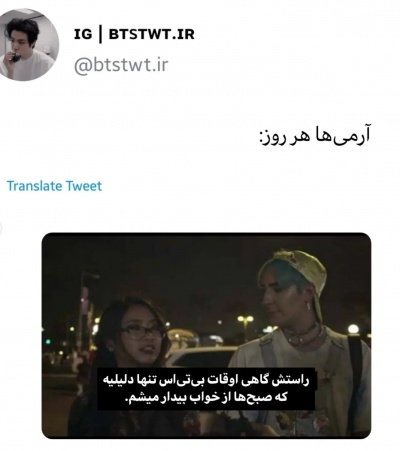This screenshot has height=451, width=400.
Task: Click the "IG" prefix in display name
Action: pyautogui.click(x=83, y=34)
